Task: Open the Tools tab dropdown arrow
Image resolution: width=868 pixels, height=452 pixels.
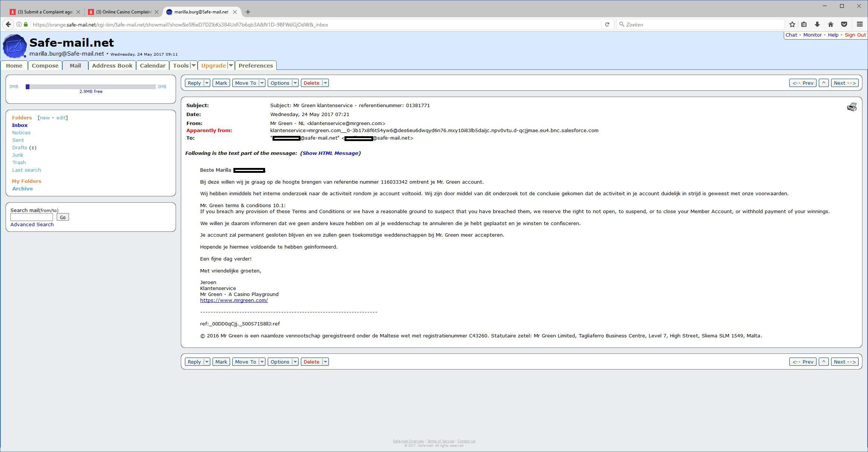Action: [x=194, y=65]
